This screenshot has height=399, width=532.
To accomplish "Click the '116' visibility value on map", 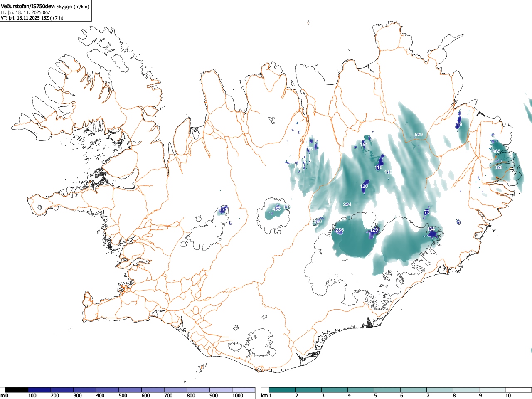I will pos(378,167).
